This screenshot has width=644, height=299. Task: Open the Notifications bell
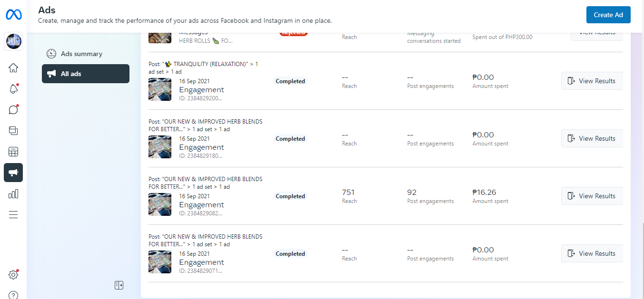point(13,89)
